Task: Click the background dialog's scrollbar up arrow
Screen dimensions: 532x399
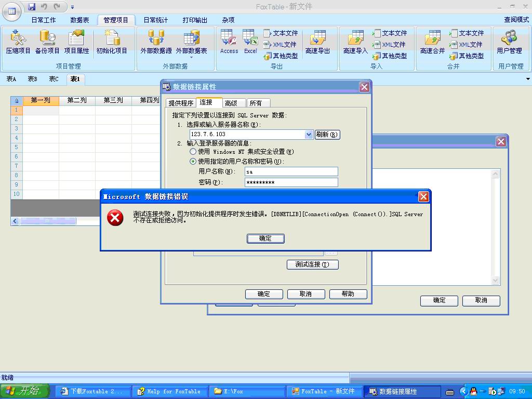Action: coord(495,174)
